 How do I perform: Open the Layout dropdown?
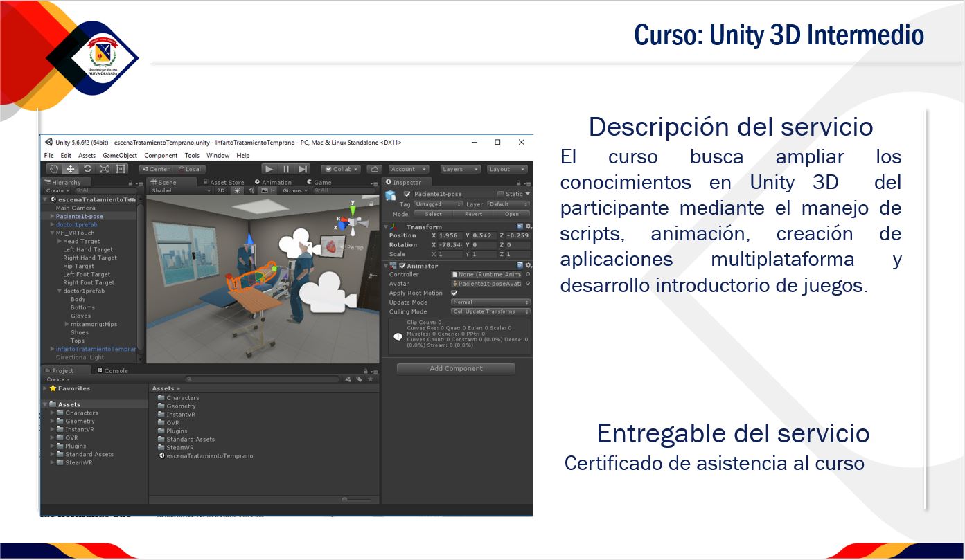[507, 169]
